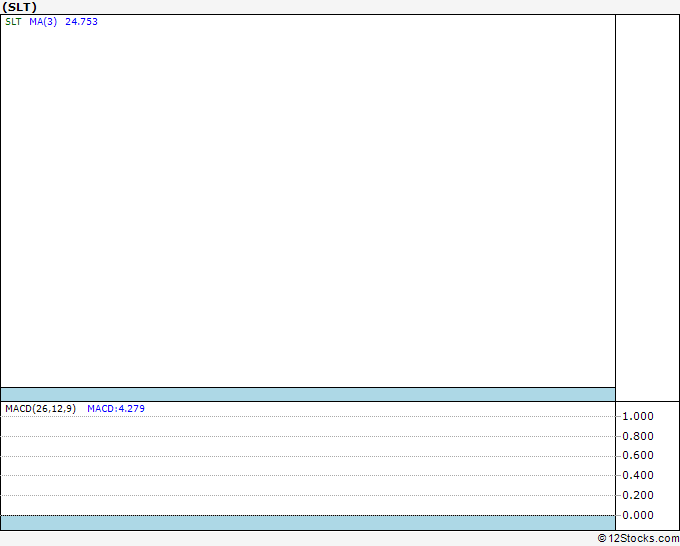This screenshot has height=546, width=680.
Task: Click the MA(3) moving average label
Action: 43,22
